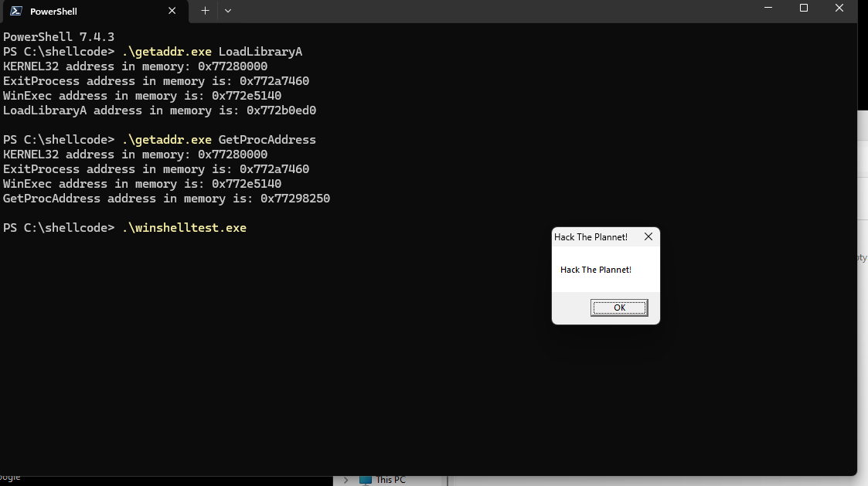Click the winshelltest.exe command line
This screenshot has width=868, height=486.
184,228
